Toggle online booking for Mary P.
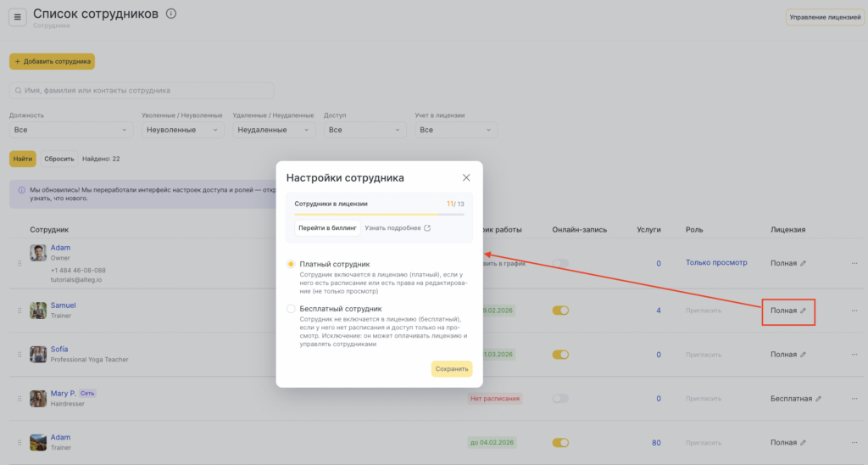The height and width of the screenshot is (465, 868). 560,399
